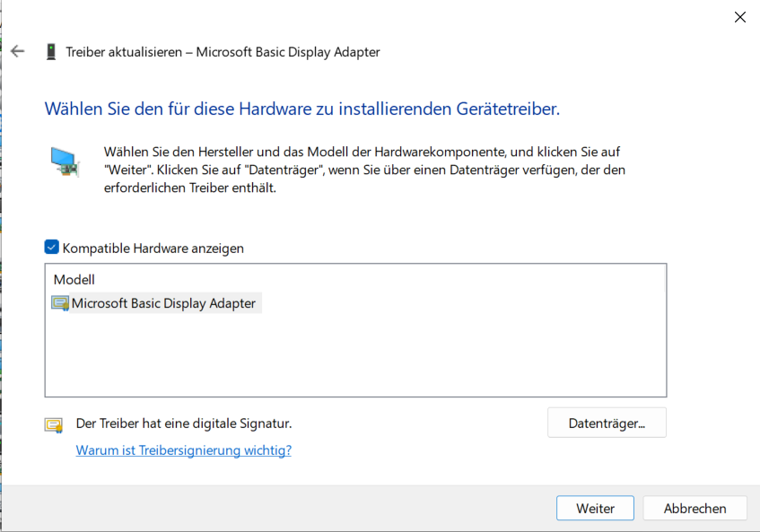
Task: Click the Weiter button
Action: [595, 508]
